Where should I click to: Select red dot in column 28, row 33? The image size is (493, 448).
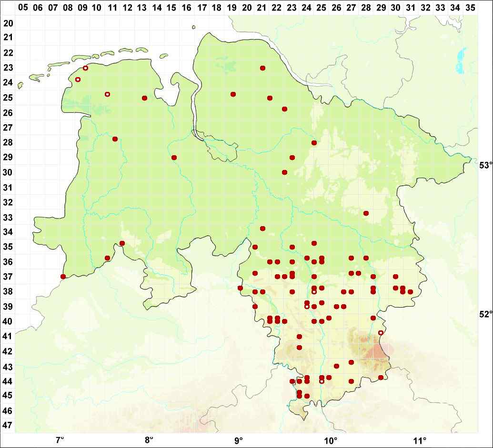(366, 213)
